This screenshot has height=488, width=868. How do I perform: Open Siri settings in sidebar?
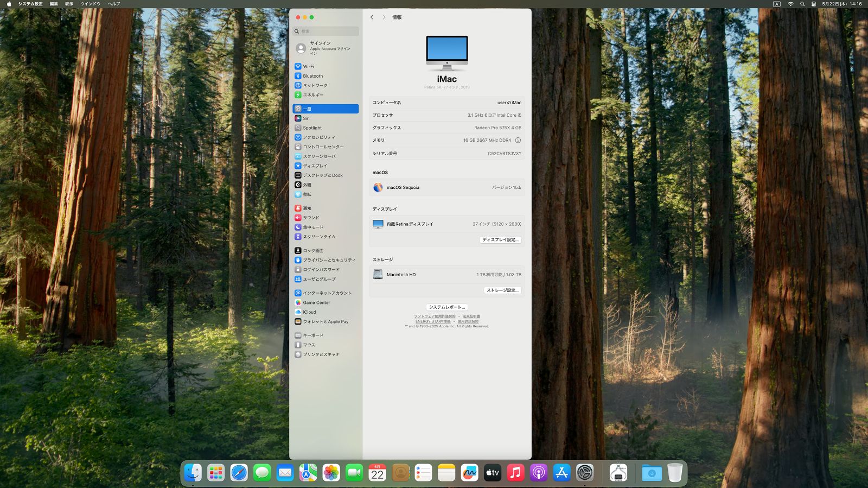coord(325,118)
